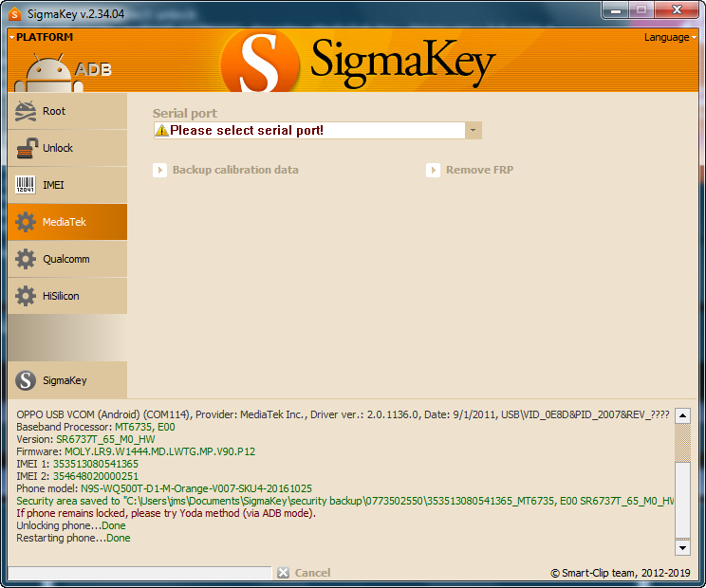
Task: Click the Qualcomm gear icon
Action: [26, 259]
